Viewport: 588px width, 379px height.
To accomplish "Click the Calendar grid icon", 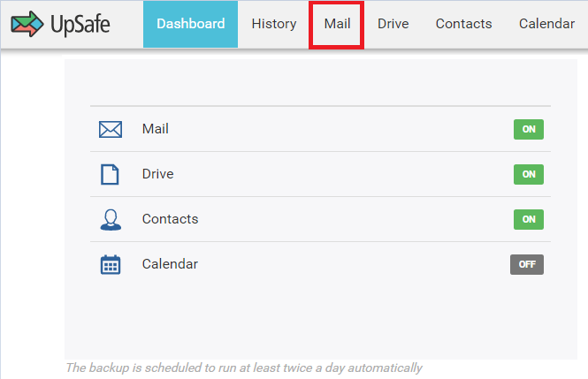I will (111, 264).
